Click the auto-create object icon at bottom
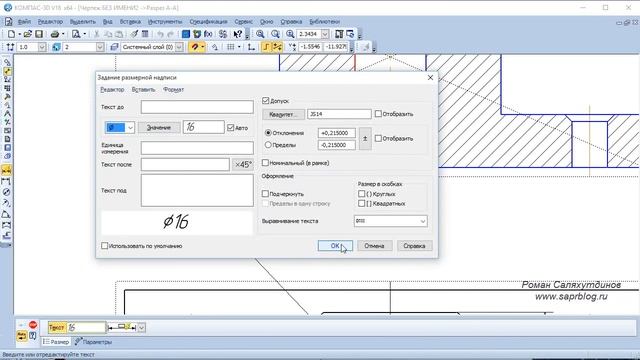 [x=22, y=336]
